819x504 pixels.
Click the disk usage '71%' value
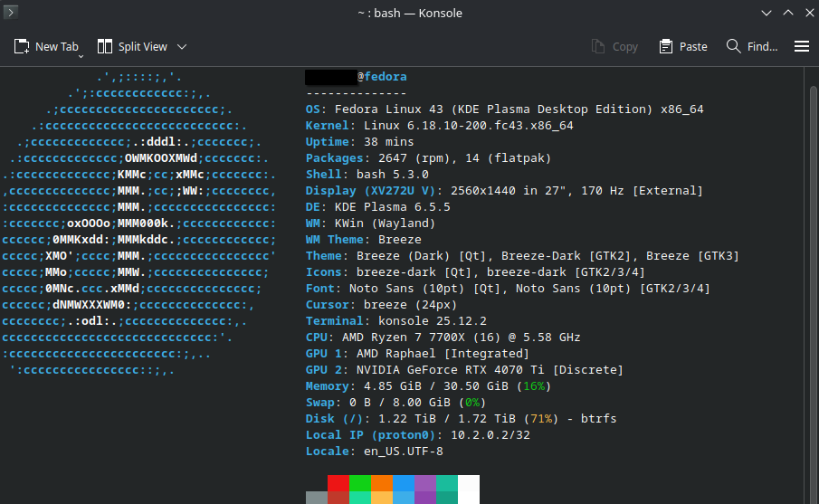[540, 418]
